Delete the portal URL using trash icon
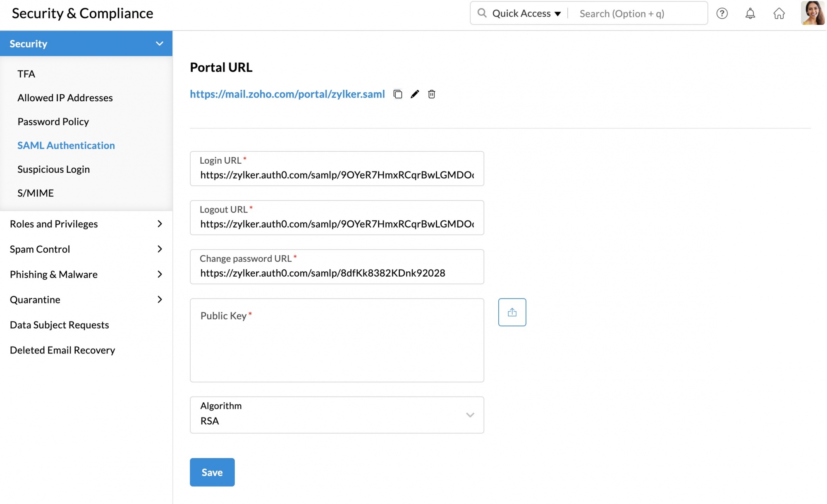 pyautogui.click(x=432, y=94)
